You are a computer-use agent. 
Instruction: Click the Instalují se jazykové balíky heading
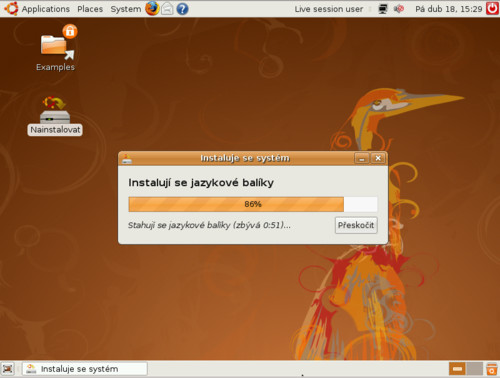coord(201,183)
